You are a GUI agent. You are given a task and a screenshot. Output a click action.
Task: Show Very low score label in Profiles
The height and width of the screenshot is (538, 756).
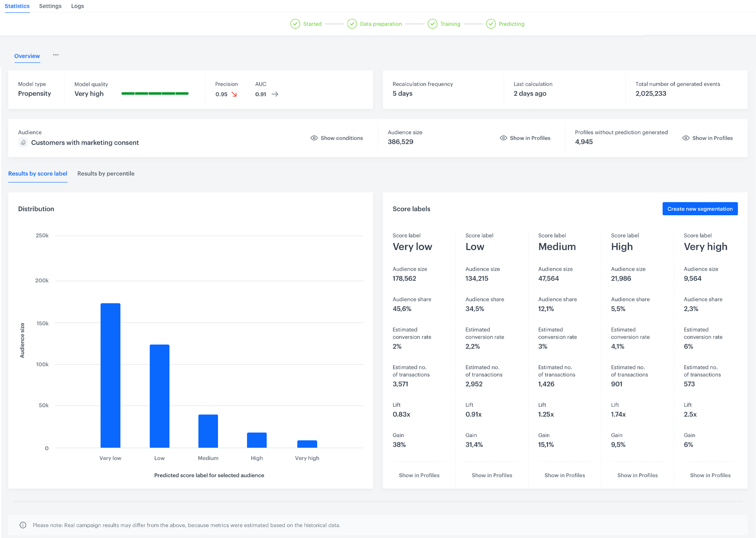click(419, 475)
